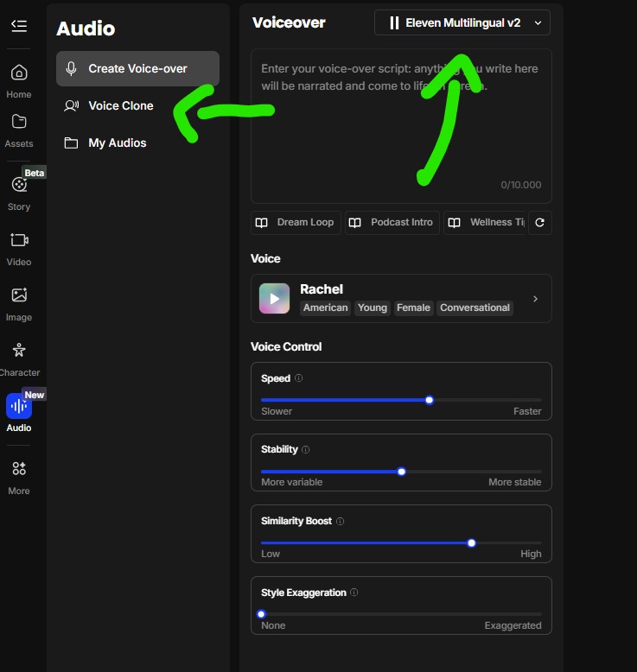This screenshot has height=672, width=637.
Task: Expand the Rachel voice selection chevron
Action: tap(535, 299)
